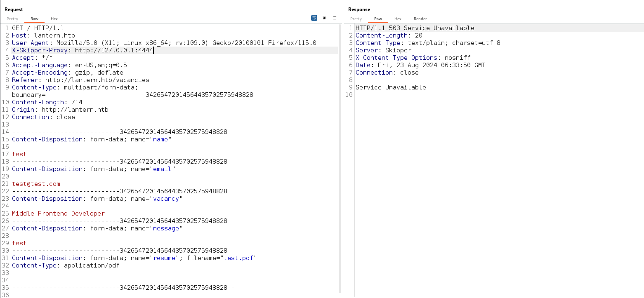Click the 'Origin: http://lantern.htb' line

[x=60, y=110]
